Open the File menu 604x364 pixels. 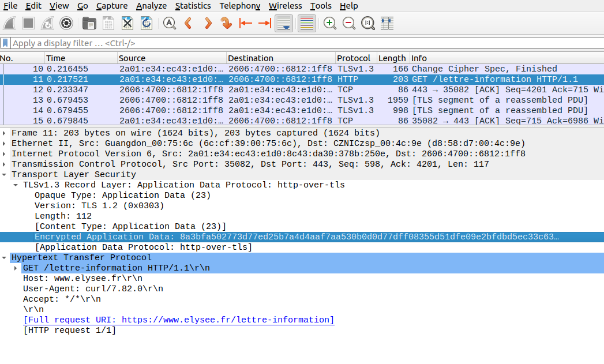[x=10, y=6]
